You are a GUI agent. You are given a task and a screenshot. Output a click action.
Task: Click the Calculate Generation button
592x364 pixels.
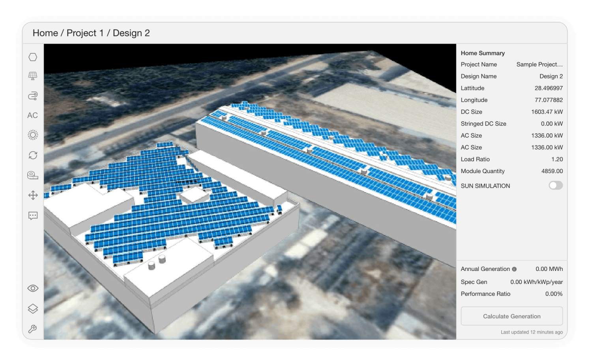tap(511, 316)
